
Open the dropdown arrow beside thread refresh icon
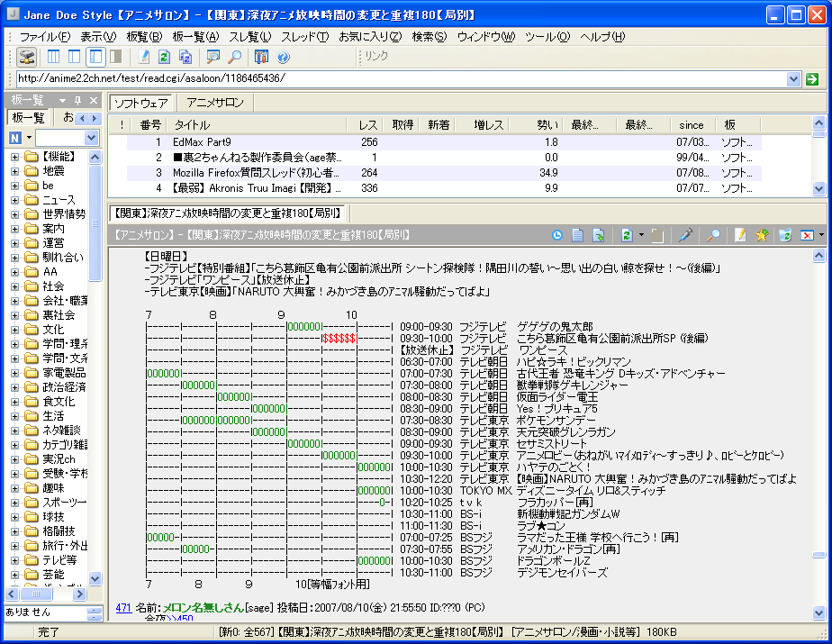point(641,235)
